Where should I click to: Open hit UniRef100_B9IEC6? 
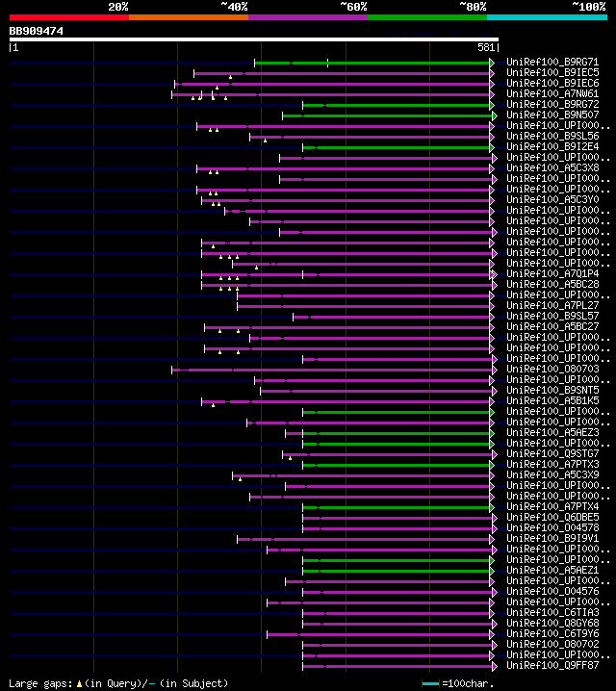[x=552, y=83]
